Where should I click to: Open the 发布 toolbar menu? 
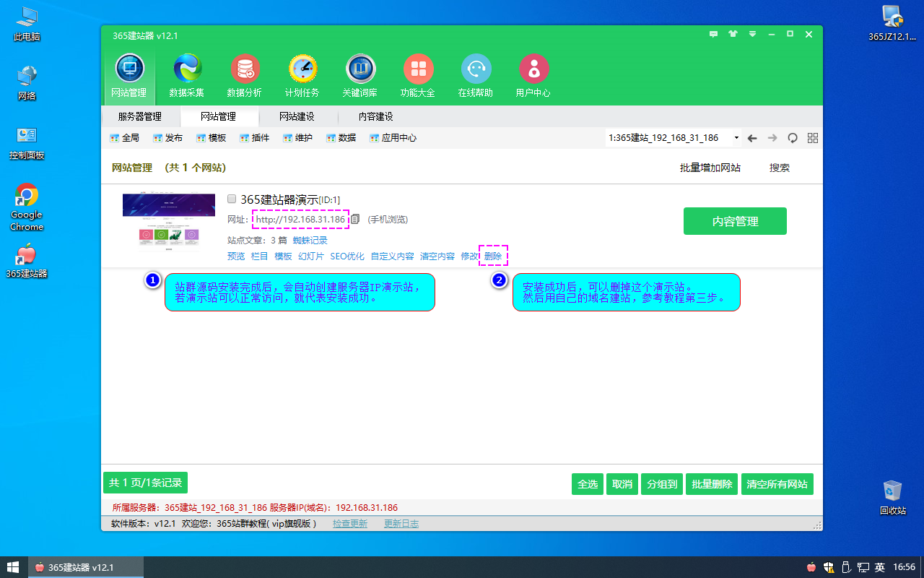pos(167,138)
